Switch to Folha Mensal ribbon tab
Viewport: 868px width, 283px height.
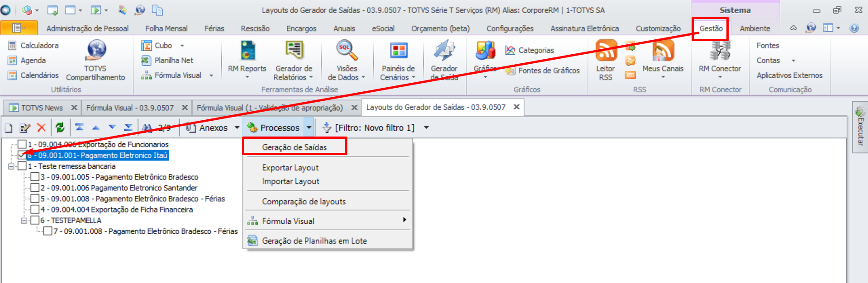click(166, 28)
